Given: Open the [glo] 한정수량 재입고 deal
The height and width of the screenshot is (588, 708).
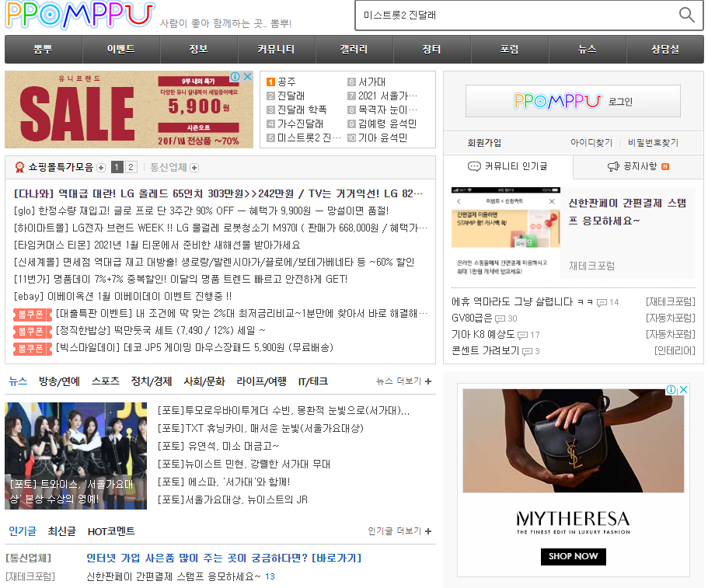Looking at the screenshot, I should pyautogui.click(x=201, y=210).
